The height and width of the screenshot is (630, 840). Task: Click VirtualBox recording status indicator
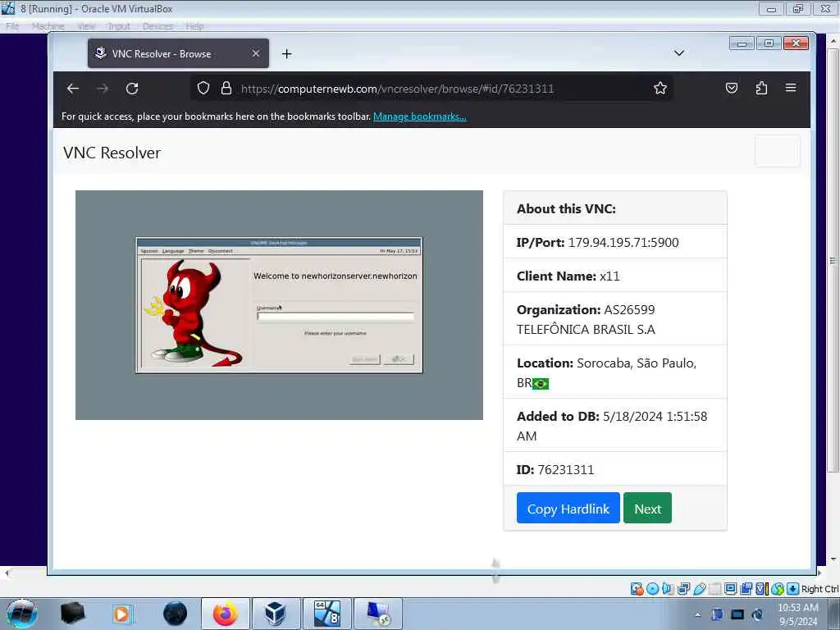pyautogui.click(x=746, y=589)
